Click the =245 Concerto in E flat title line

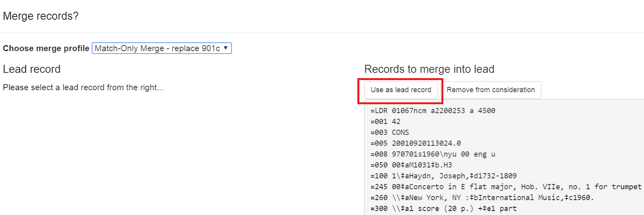506,187
